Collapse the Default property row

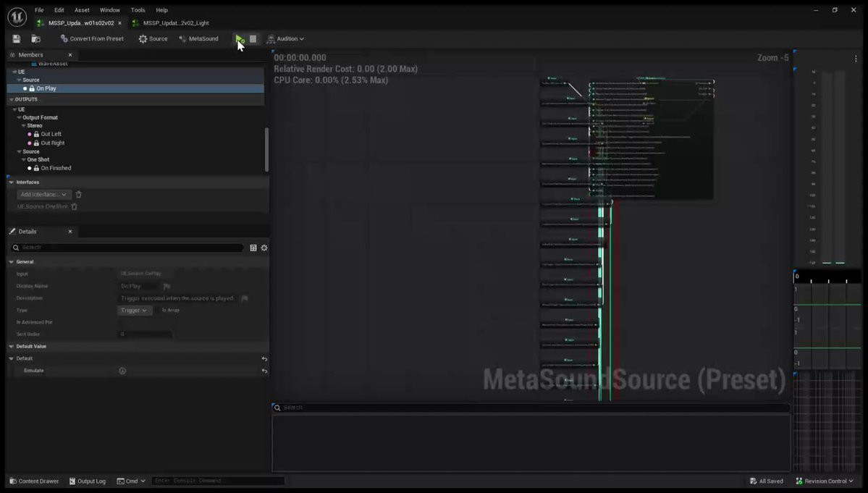coord(11,358)
